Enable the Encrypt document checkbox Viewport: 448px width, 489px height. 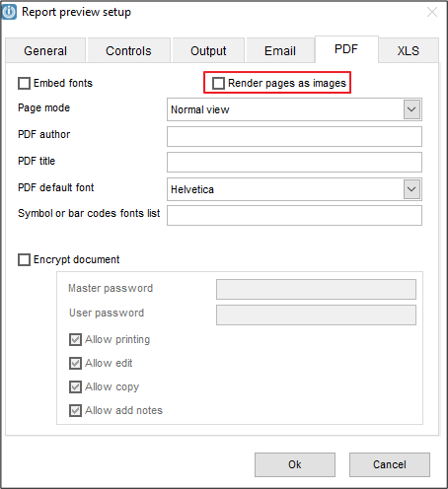point(24,259)
